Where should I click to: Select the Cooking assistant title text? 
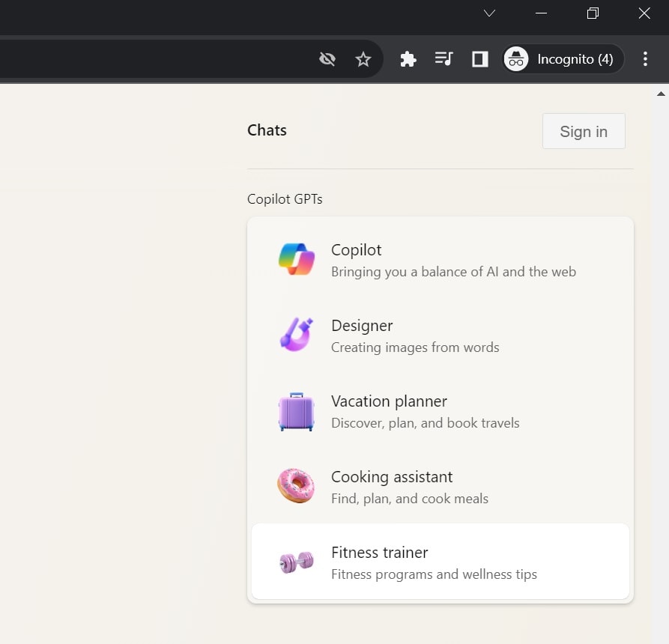click(392, 477)
